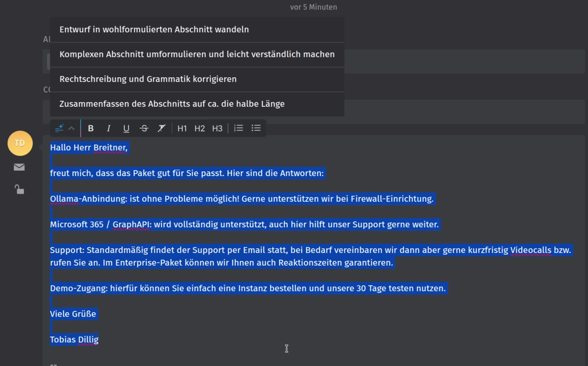Select 'Entwurf in wohlformulierten Abschnitt wandeln'

tap(154, 29)
